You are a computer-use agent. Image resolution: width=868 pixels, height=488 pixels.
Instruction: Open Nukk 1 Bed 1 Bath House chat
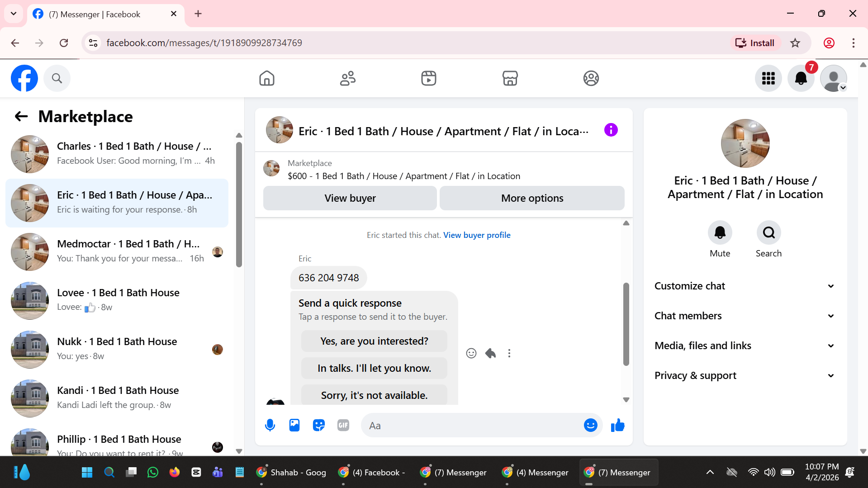point(117,349)
